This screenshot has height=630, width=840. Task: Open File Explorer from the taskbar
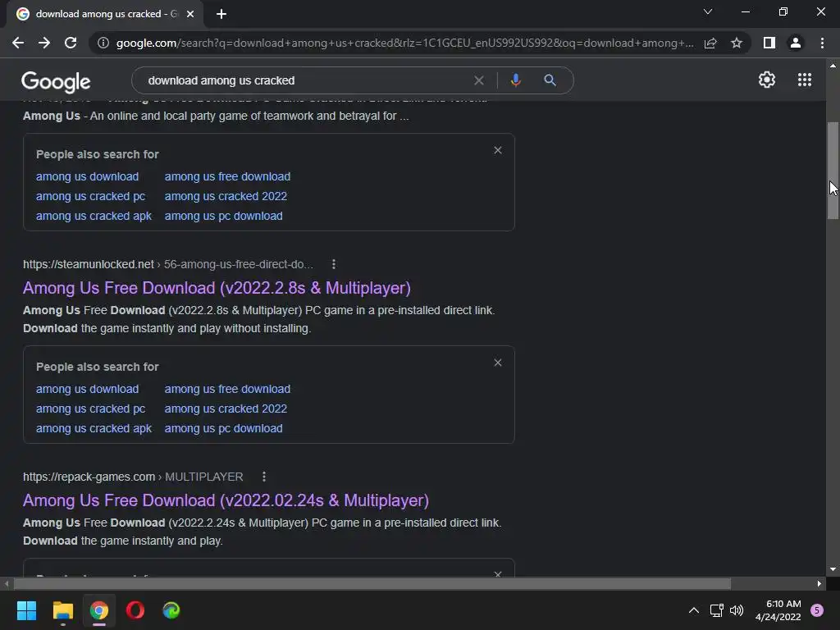click(62, 610)
